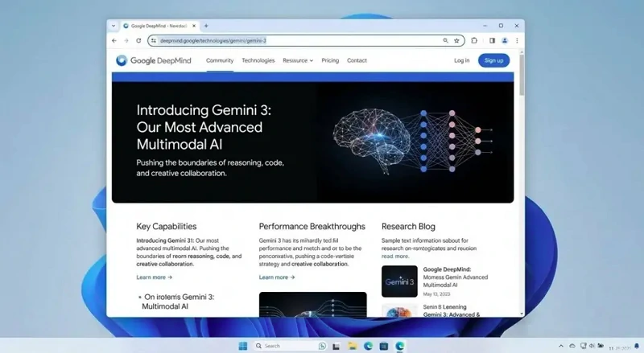
Task: Expand the Resource dropdown menu
Action: coord(298,60)
